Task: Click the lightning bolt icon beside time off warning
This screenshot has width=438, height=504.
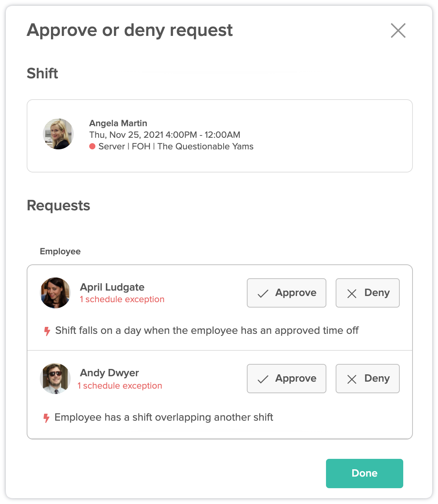Action: pyautogui.click(x=47, y=331)
